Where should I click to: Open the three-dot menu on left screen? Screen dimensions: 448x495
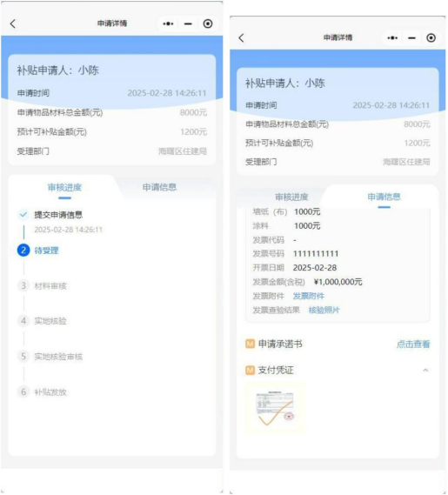pyautogui.click(x=168, y=23)
